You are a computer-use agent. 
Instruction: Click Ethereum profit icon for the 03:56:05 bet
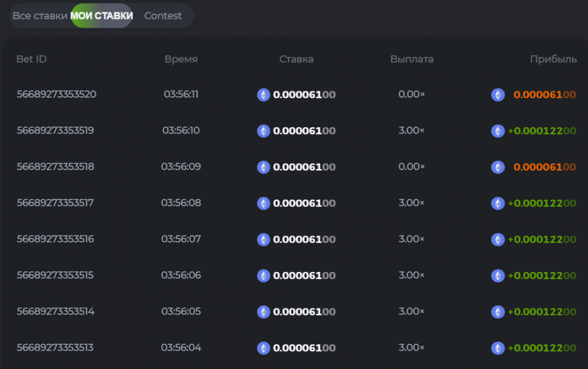point(498,312)
